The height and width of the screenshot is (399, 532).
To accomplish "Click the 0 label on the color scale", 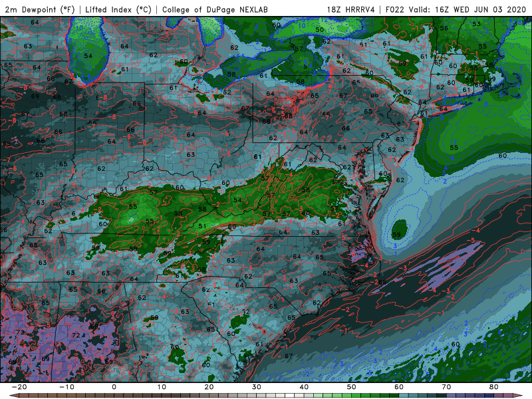I will (x=114, y=387).
